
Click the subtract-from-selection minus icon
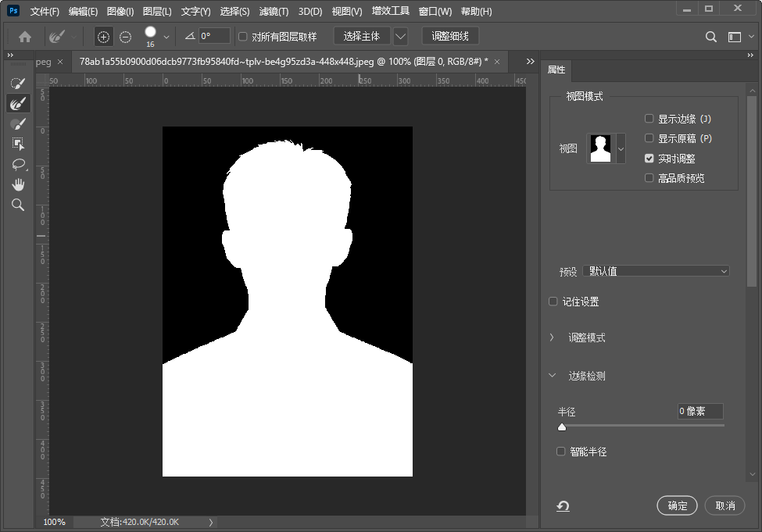125,37
